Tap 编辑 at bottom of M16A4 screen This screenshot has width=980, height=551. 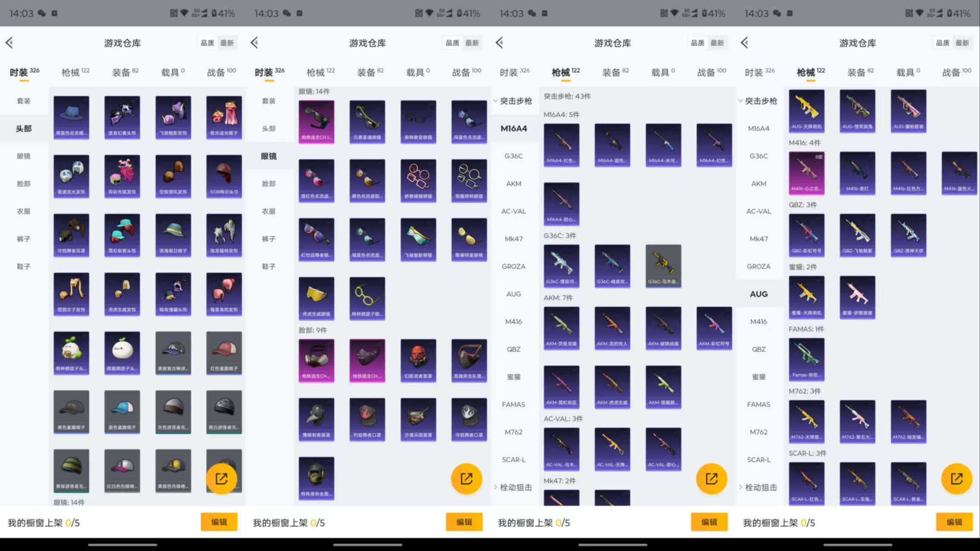point(709,522)
